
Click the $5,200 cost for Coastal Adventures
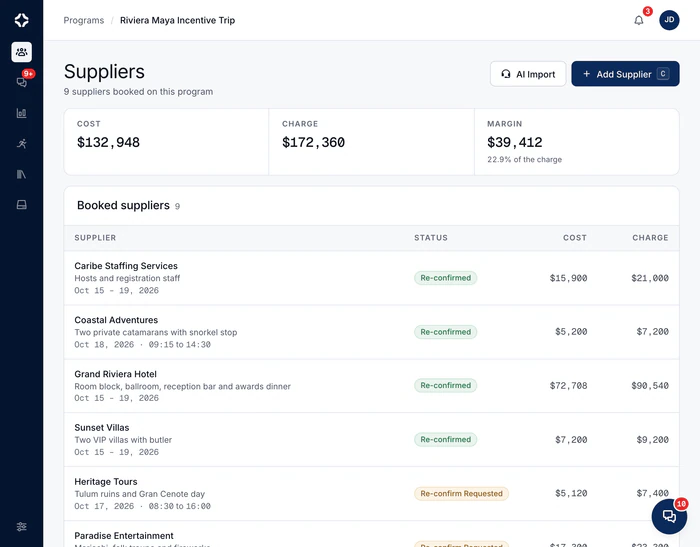tap(571, 332)
